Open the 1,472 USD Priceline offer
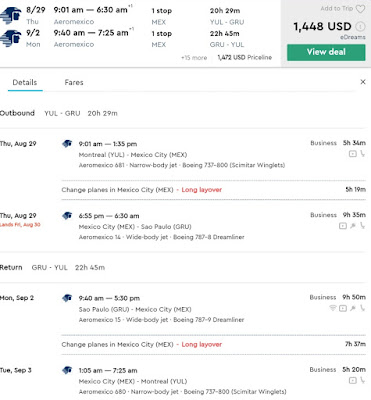The image size is (371, 400). (245, 57)
